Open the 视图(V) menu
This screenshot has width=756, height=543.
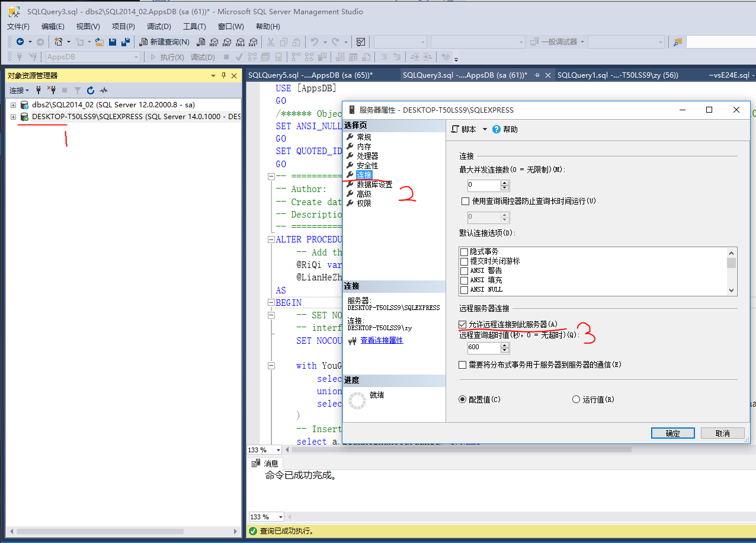coord(88,27)
